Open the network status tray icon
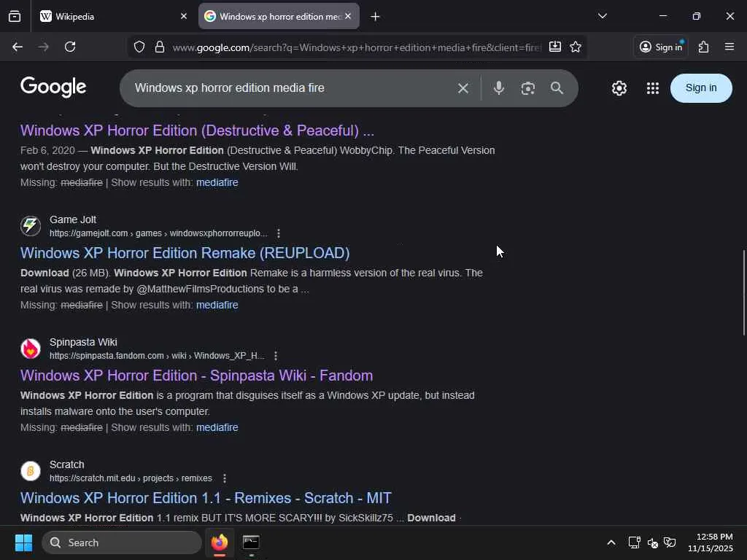Image resolution: width=747 pixels, height=560 pixels. click(x=634, y=542)
